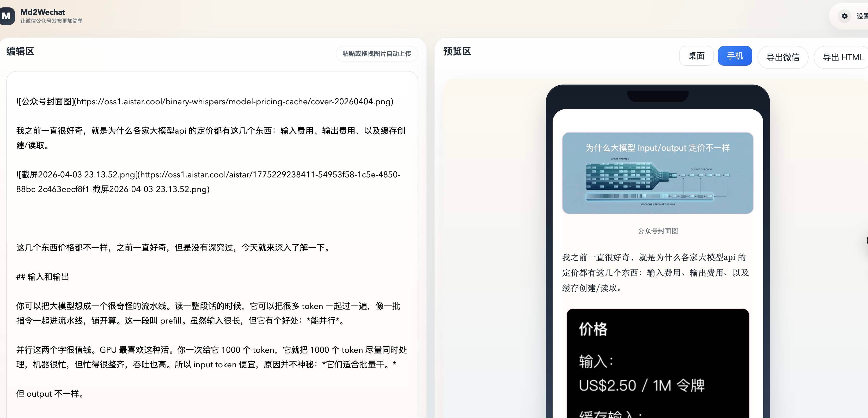Click the preview paragraph 我之前一直很好奇

(655, 273)
